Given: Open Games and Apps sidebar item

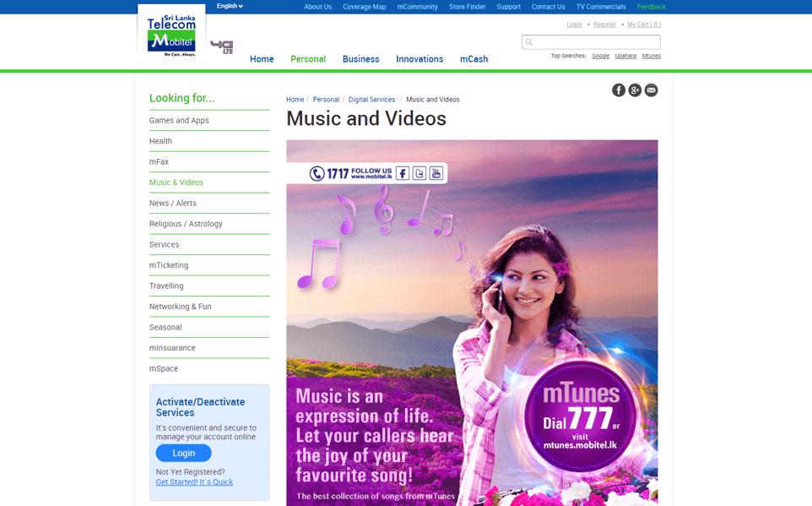Looking at the screenshot, I should [179, 121].
